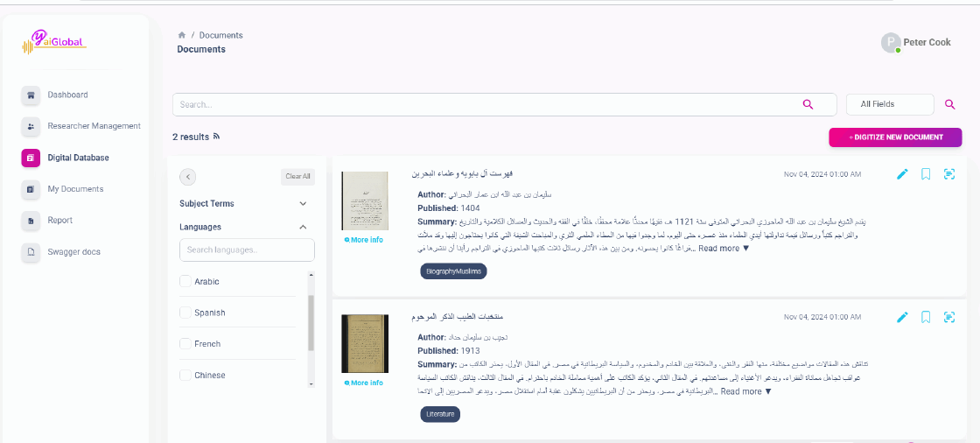Select the Digital Database menu item
Image resolution: width=980 pixels, height=443 pixels.
[x=78, y=158]
